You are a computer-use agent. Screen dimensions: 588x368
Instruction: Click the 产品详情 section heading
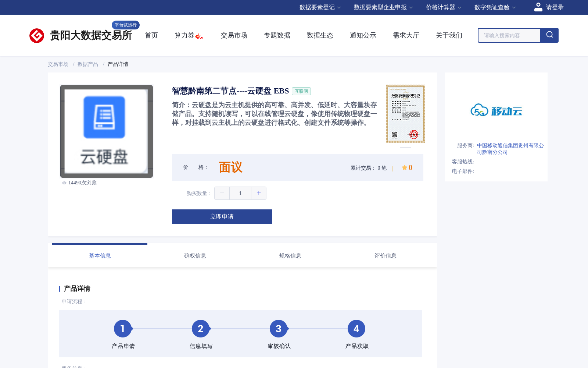tap(77, 289)
